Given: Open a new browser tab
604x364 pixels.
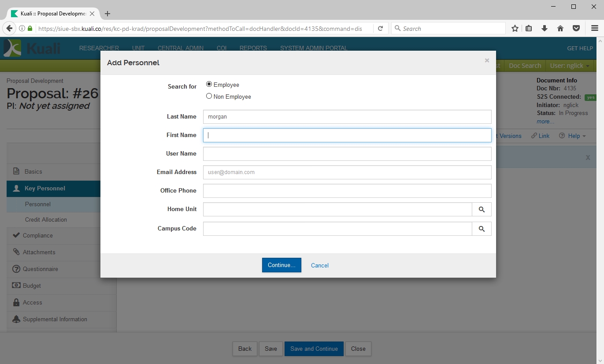Looking at the screenshot, I should coord(107,14).
